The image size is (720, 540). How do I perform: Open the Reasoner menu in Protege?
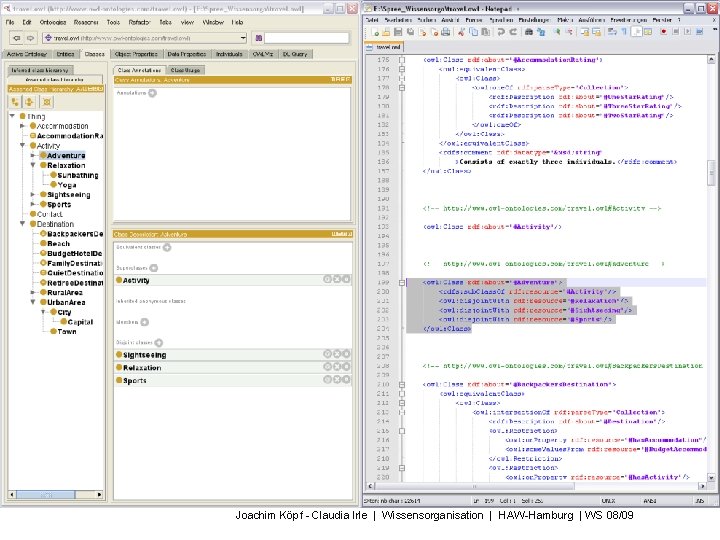[86, 22]
